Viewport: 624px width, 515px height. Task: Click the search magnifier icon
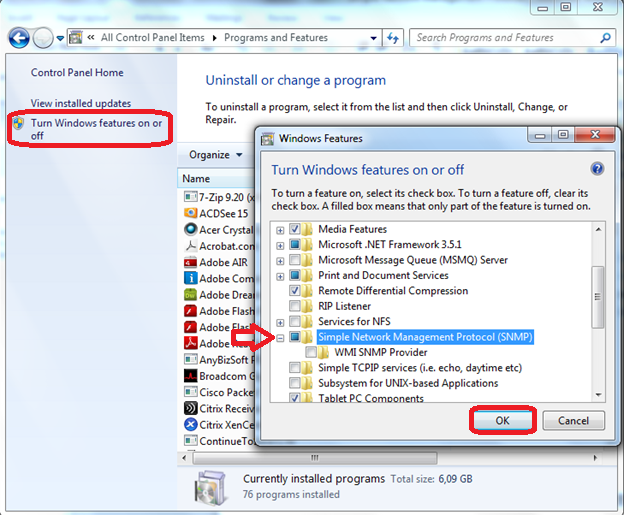[605, 38]
